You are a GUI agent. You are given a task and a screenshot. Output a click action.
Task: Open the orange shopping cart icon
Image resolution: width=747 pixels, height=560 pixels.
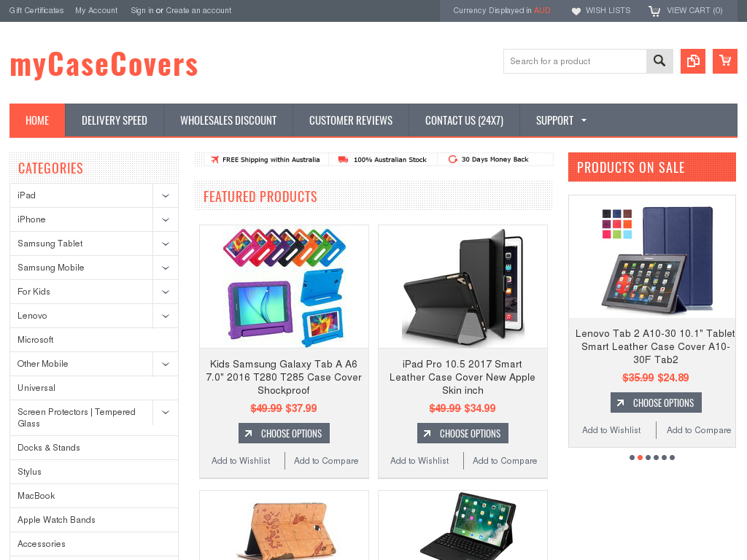coord(724,61)
